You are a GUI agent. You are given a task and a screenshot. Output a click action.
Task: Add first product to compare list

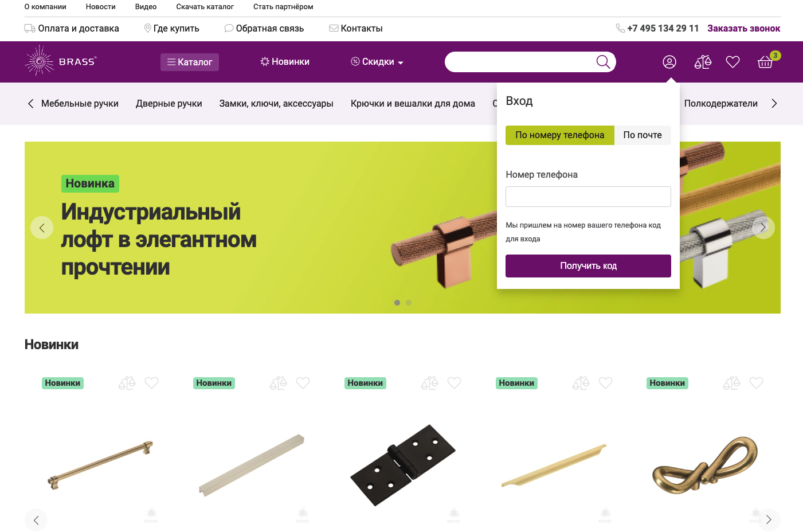[127, 383]
